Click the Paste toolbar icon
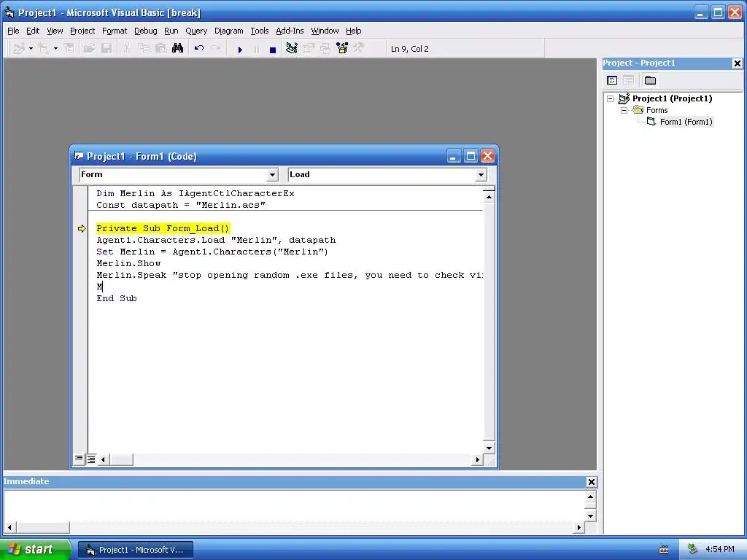The image size is (747, 560). [161, 49]
